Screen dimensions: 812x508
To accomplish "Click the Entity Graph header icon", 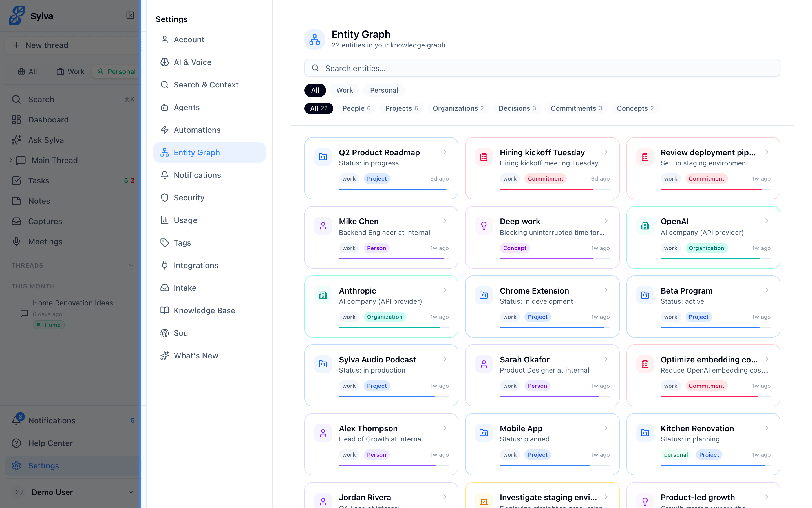I will click(x=314, y=39).
